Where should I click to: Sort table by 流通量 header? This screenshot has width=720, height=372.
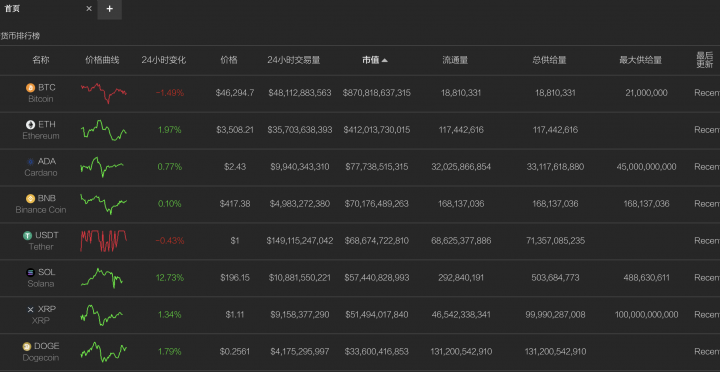(x=455, y=60)
